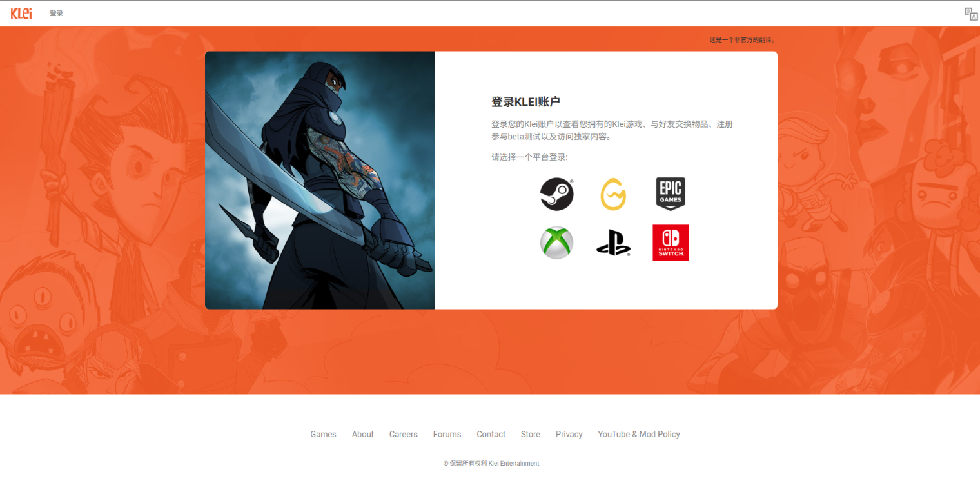This screenshot has width=980, height=494.
Task: Choose the Nintendo Switch login icon
Action: tap(671, 242)
